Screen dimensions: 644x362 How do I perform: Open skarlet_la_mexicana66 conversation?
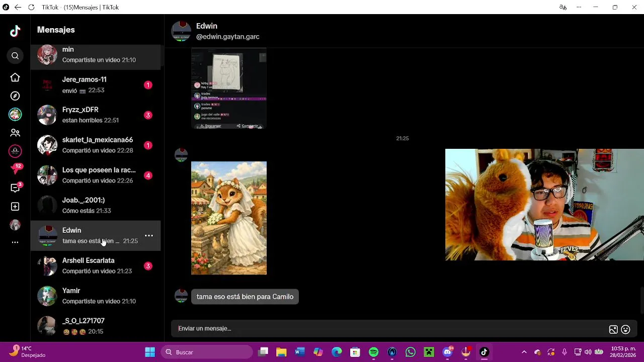click(x=96, y=145)
